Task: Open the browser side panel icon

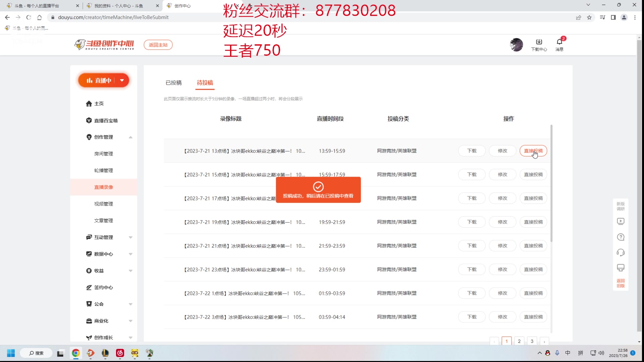Action: point(613,17)
